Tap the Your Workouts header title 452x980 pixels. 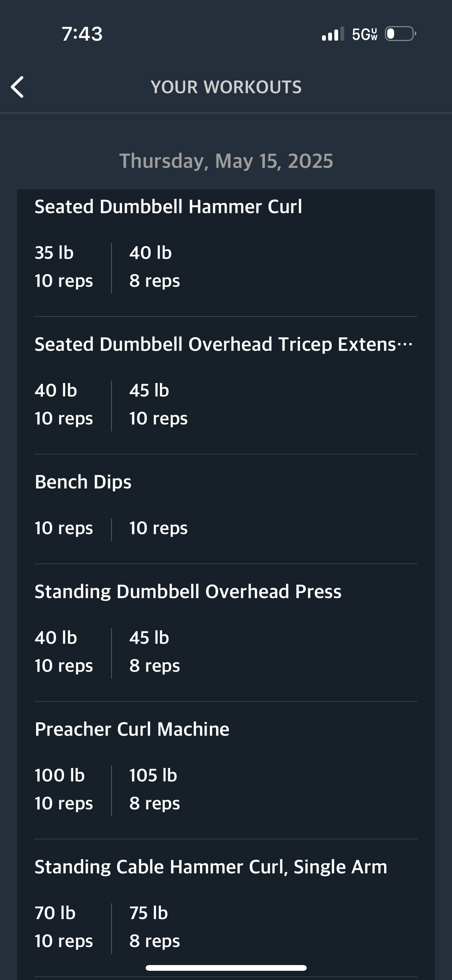click(226, 87)
